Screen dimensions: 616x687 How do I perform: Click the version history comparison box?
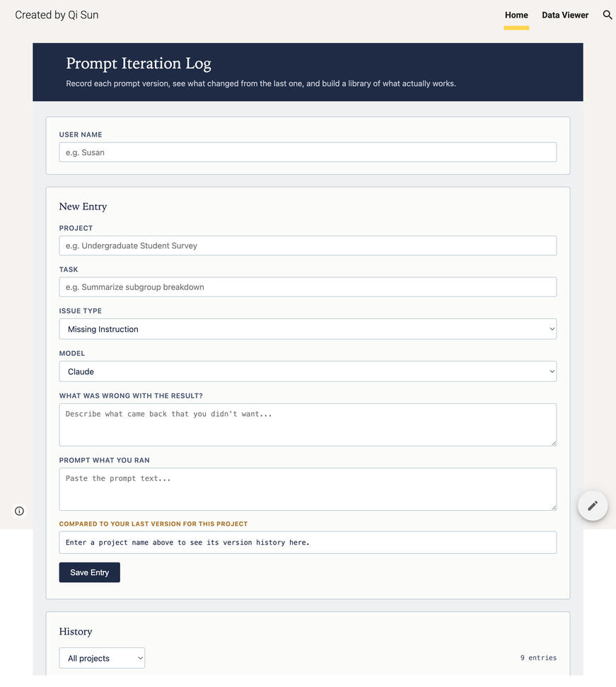pos(308,543)
